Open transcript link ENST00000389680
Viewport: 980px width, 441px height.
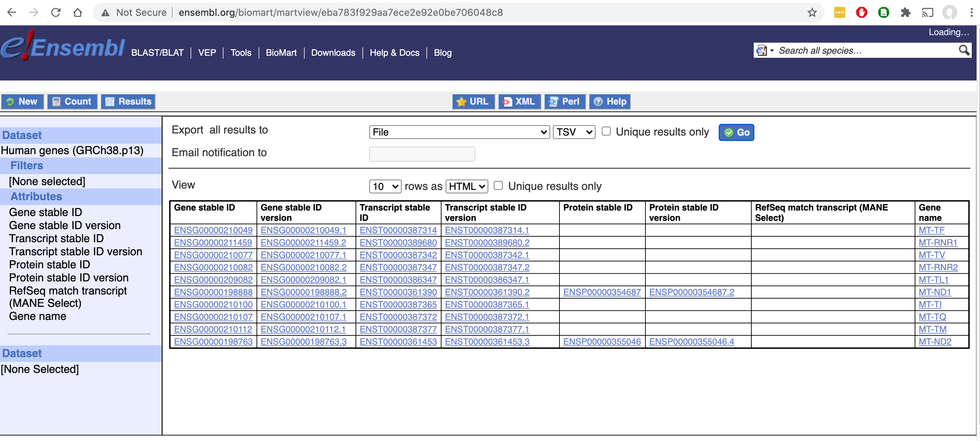[398, 243]
